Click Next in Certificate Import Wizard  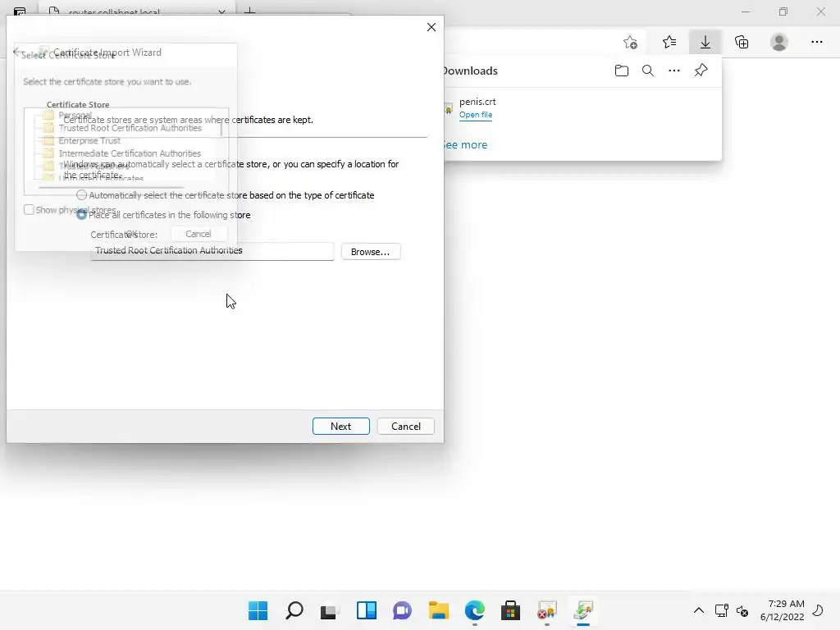(x=340, y=427)
